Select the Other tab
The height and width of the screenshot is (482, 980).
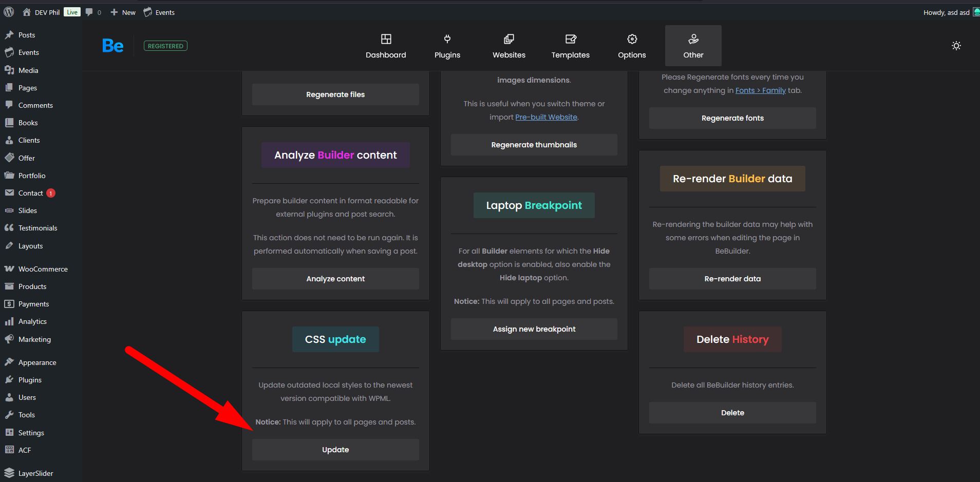pos(693,46)
